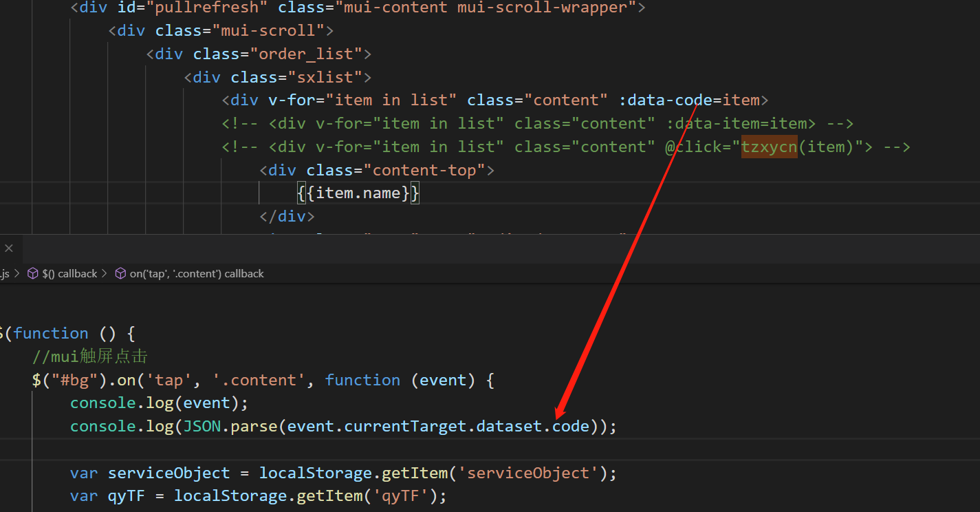The image size is (980, 512).
Task: Open the '$() callback' breadcrumb
Action: click(x=69, y=274)
